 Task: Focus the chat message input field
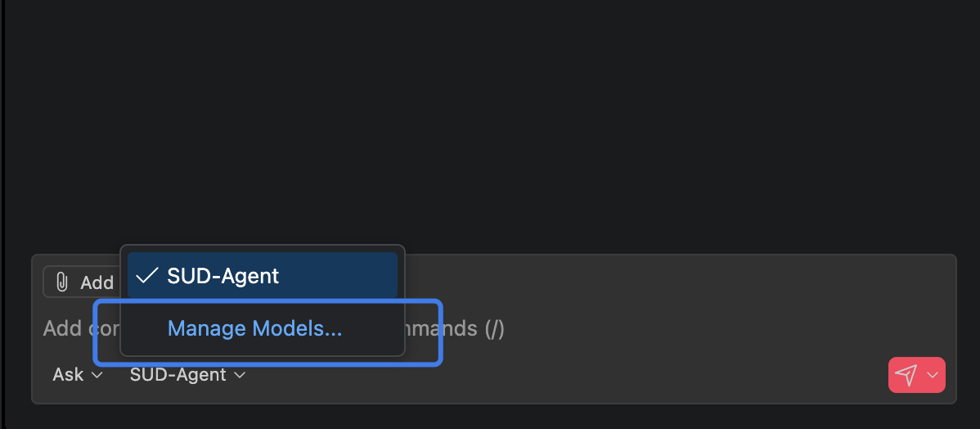(654, 329)
